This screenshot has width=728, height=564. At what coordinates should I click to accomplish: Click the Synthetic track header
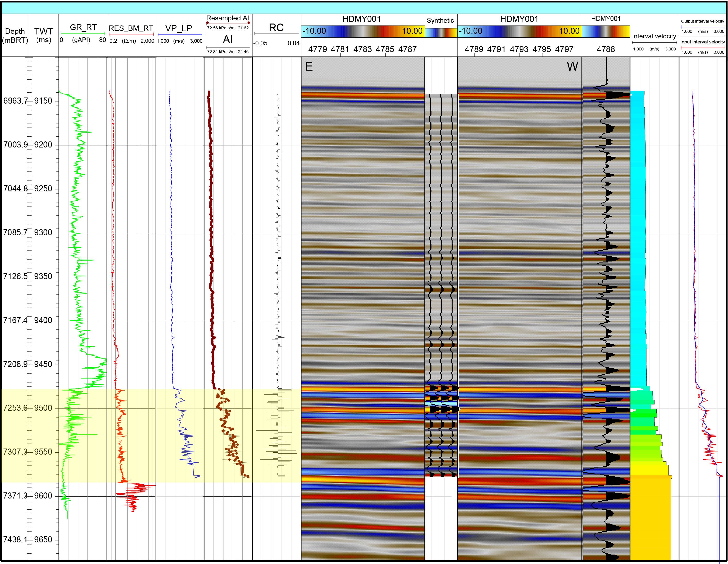[440, 21]
